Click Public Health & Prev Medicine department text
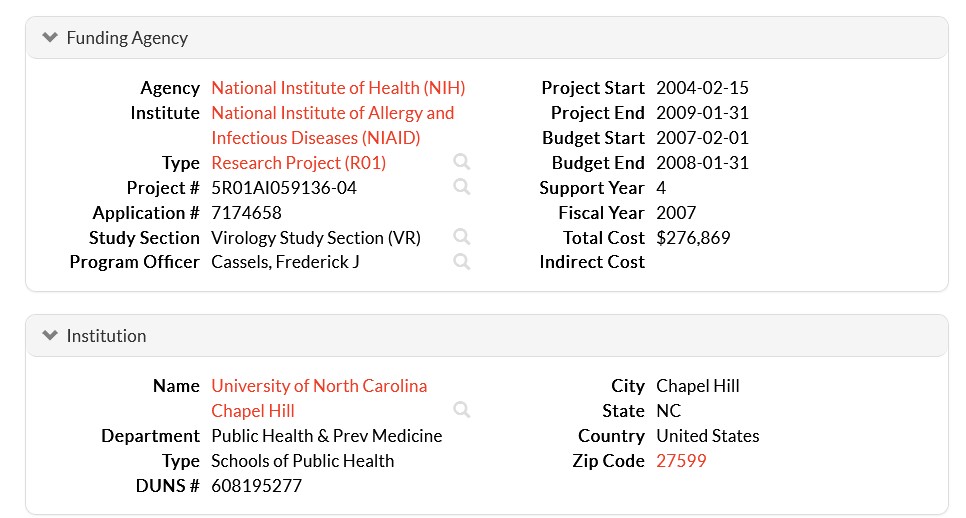This screenshot has height=518, width=966. click(326, 436)
